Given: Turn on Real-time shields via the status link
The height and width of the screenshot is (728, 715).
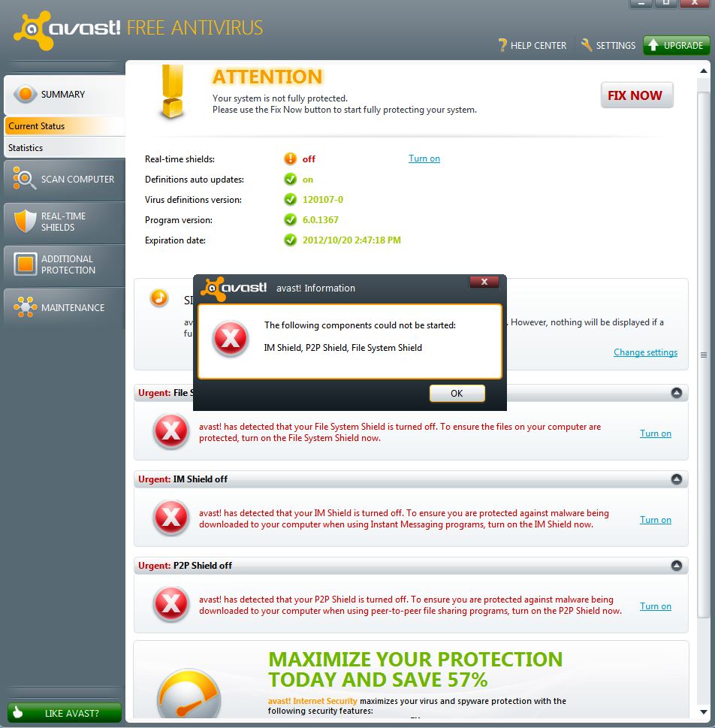Looking at the screenshot, I should click(424, 159).
